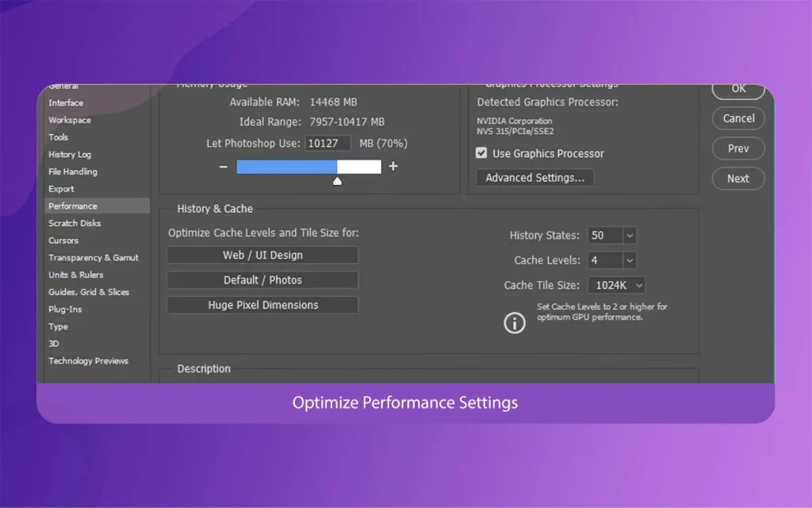Click the NVIDIA Corporation processor text
Screen dimensions: 812x508
point(514,121)
